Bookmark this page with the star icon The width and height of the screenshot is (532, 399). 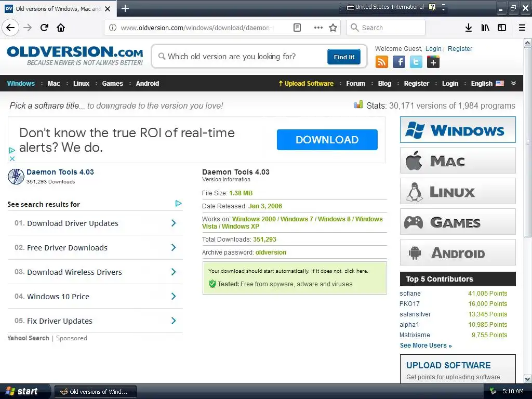coord(333,28)
